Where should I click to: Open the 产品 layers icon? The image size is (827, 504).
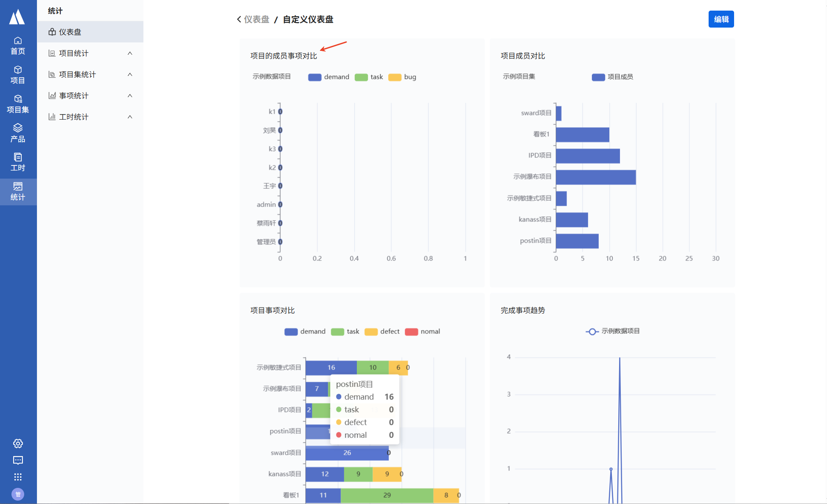(x=18, y=133)
